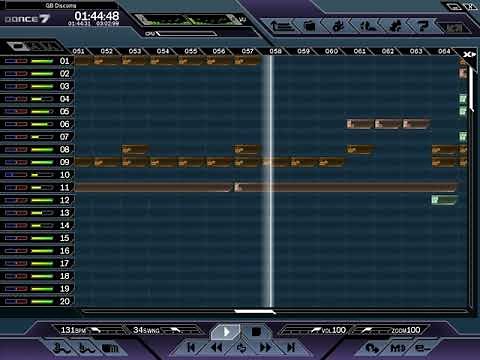Image resolution: width=480 pixels, height=360 pixels.
Task: Select the first clip on track 06 at bar 061
Action: 359,124
